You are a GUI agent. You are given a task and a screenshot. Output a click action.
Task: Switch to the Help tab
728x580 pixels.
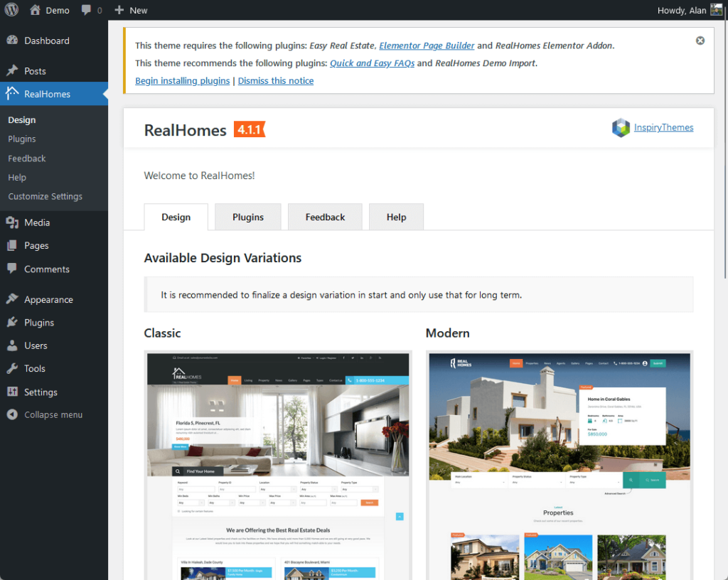point(396,217)
